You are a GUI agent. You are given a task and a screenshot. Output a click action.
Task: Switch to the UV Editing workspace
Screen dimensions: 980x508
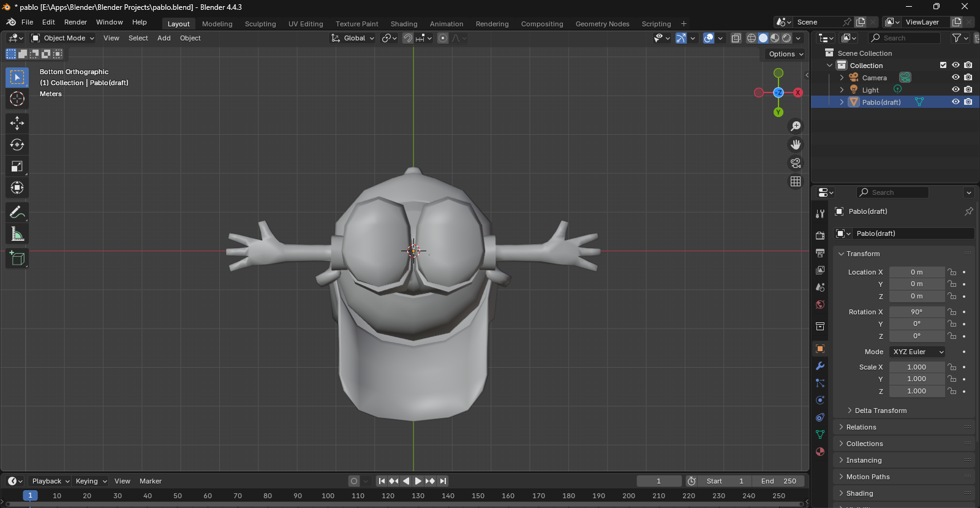click(306, 24)
